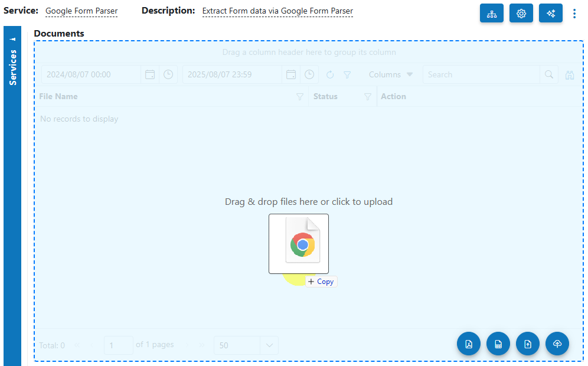Open the three-dot more options menu
This screenshot has height=366, width=588.
[x=574, y=14]
